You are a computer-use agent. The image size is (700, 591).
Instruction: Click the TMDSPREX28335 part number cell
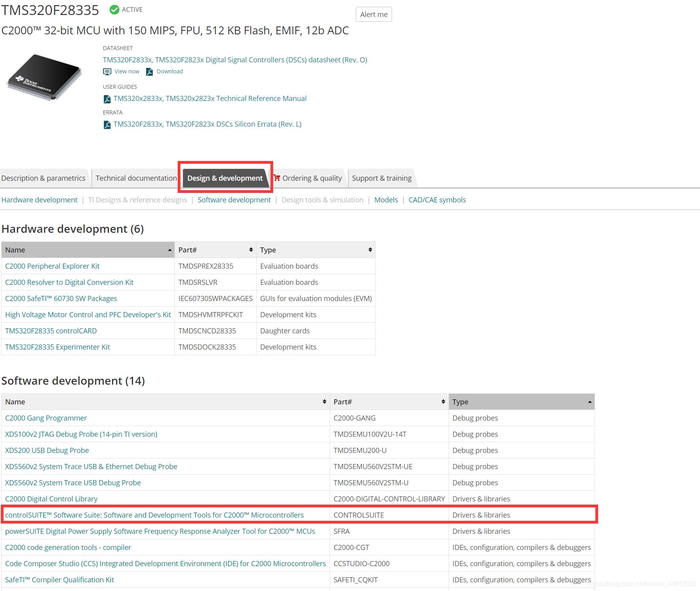[216, 266]
